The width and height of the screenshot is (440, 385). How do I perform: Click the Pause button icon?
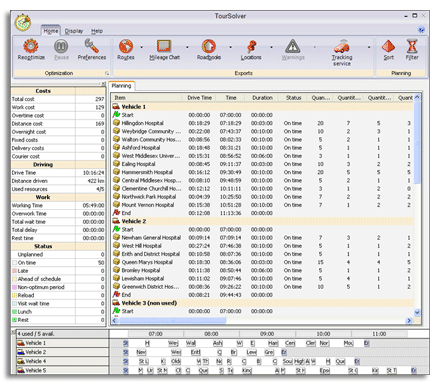[61, 46]
